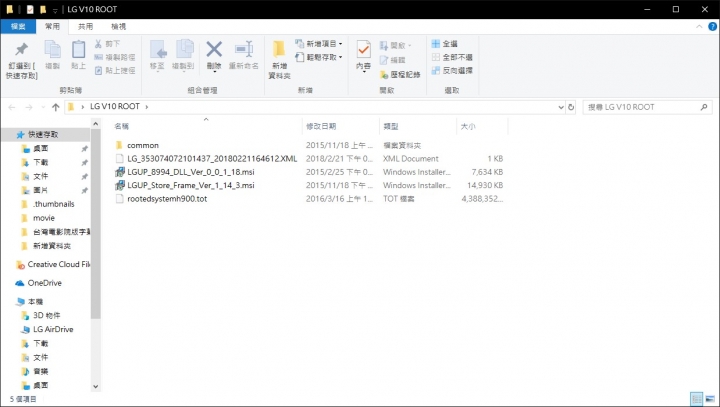Click the navigation pane scrollbar

pyautogui.click(x=96, y=223)
